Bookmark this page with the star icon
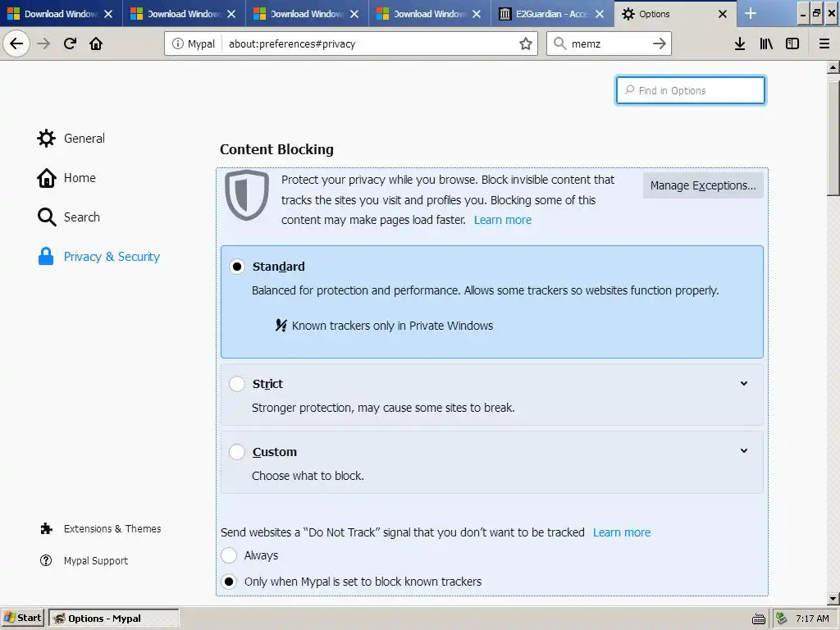840x630 pixels. click(x=526, y=44)
